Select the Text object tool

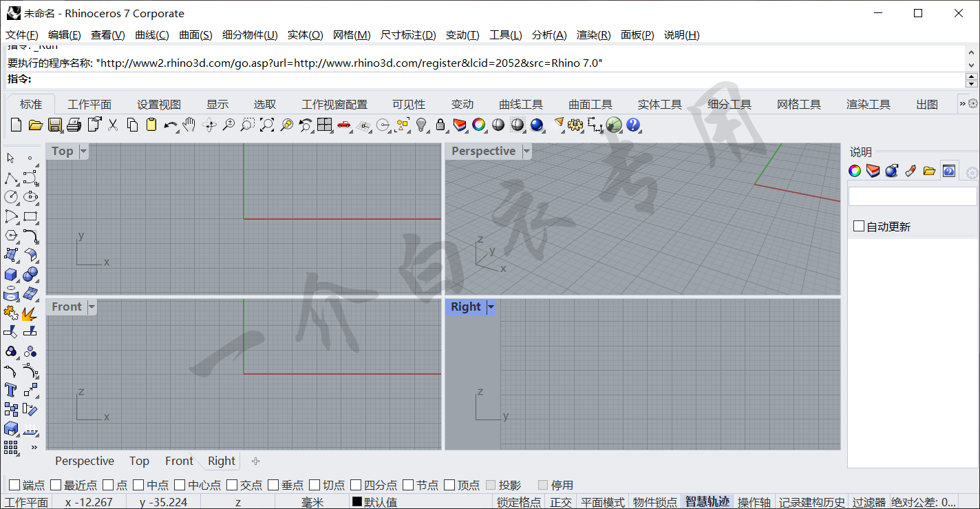[10, 390]
